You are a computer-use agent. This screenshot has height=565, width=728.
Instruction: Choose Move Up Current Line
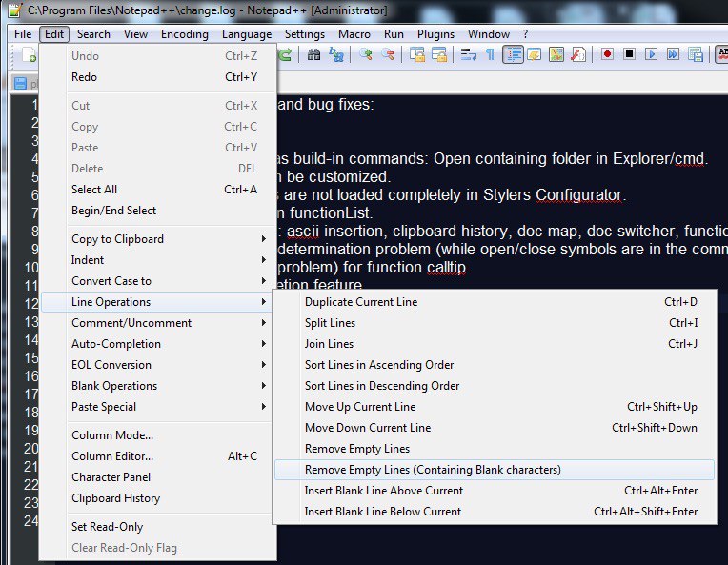(495, 407)
